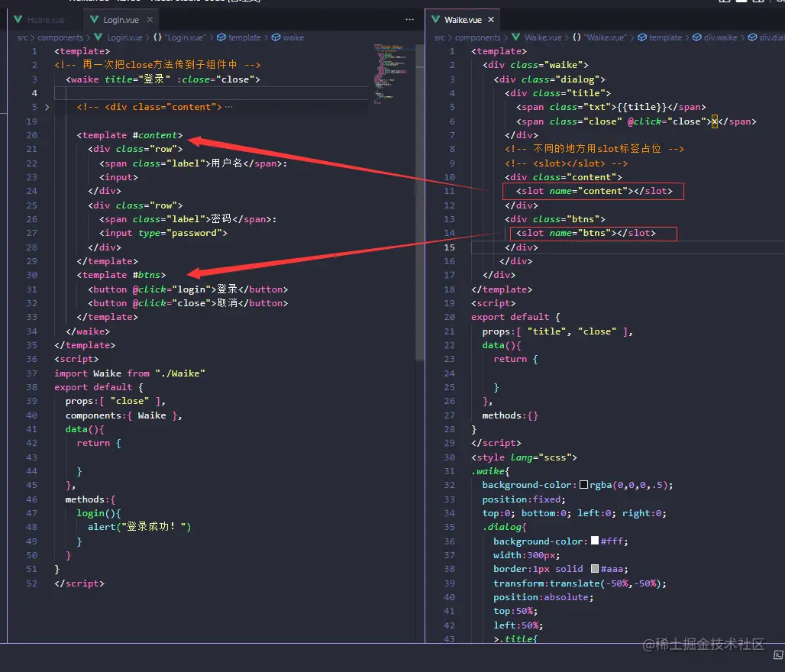The height and width of the screenshot is (672, 785).
Task: Place cursor on '<template #btns>' line
Action: pos(121,275)
